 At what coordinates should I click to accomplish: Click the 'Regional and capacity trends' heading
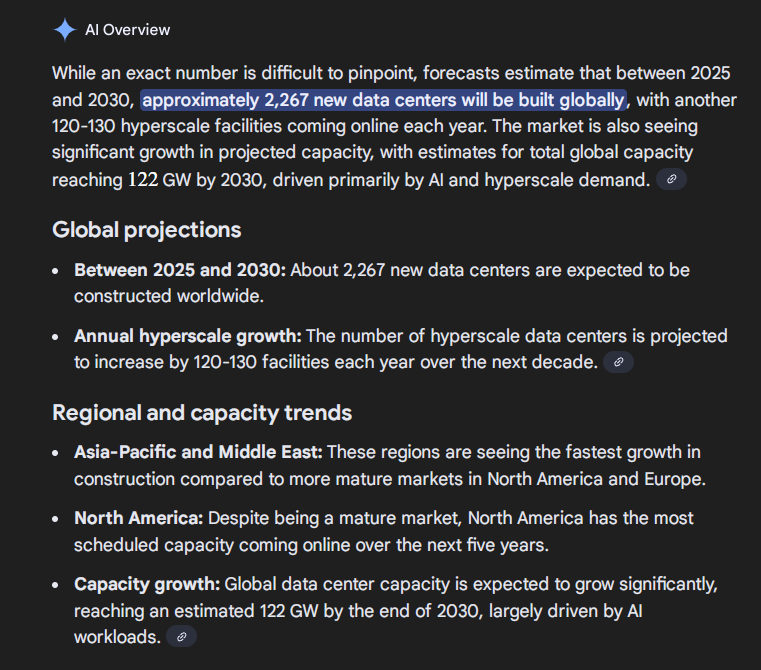[202, 413]
